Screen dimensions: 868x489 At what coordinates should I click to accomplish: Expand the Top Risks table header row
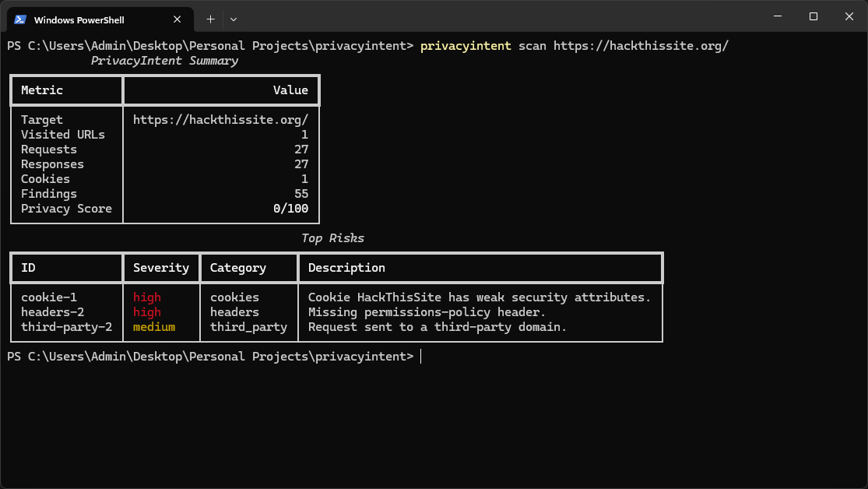(x=335, y=267)
